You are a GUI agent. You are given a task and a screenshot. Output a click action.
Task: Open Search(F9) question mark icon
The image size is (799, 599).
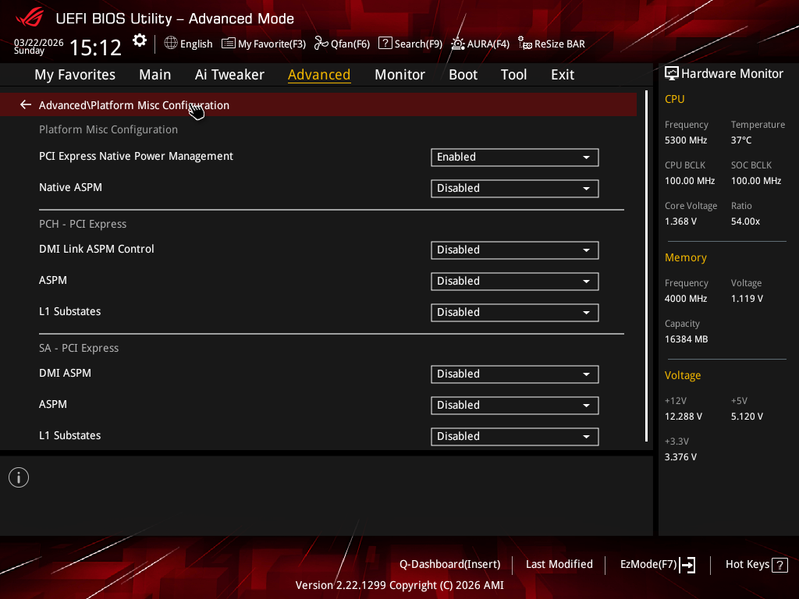click(385, 43)
